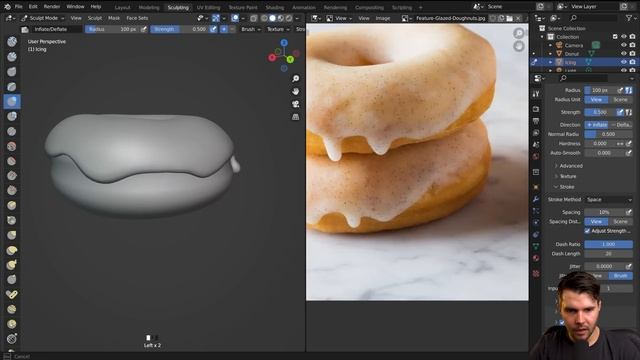The height and width of the screenshot is (360, 640).
Task: Open the Output properties tab
Action: click(536, 121)
